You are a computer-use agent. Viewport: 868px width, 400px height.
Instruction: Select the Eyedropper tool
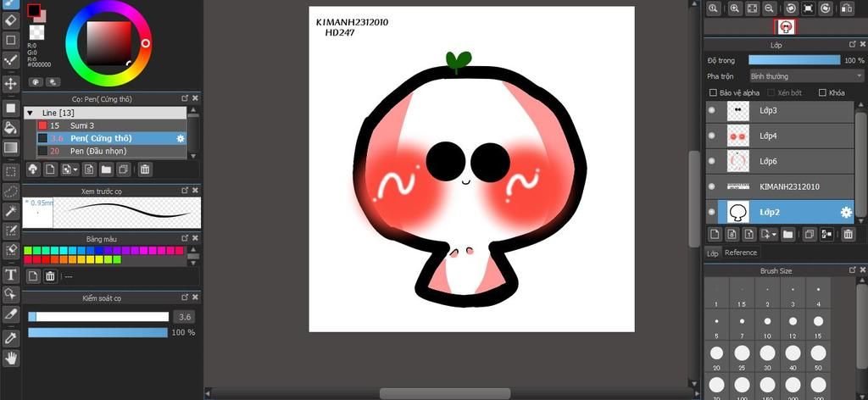pyautogui.click(x=10, y=337)
